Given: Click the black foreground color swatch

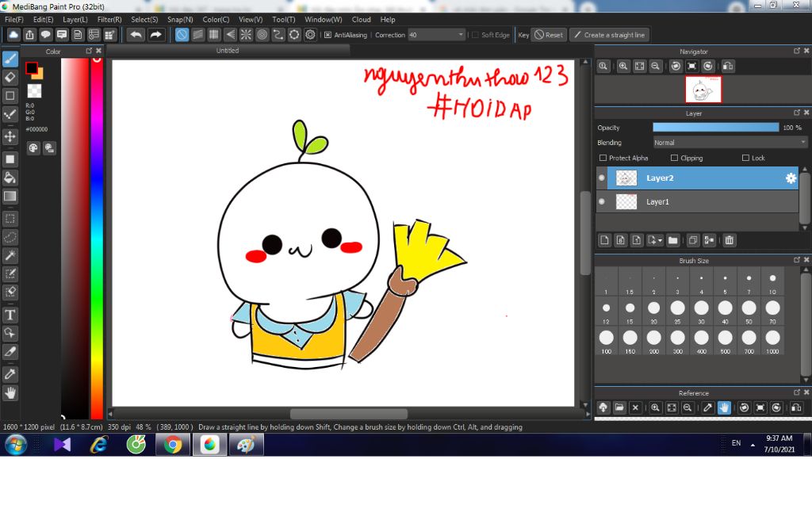Looking at the screenshot, I should click(x=32, y=68).
